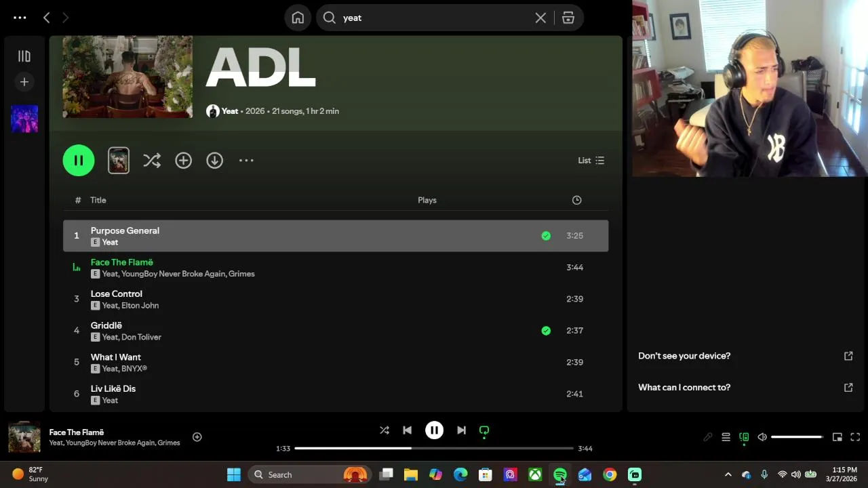Toggle the saved checkmark on Griddlë

pos(546,331)
